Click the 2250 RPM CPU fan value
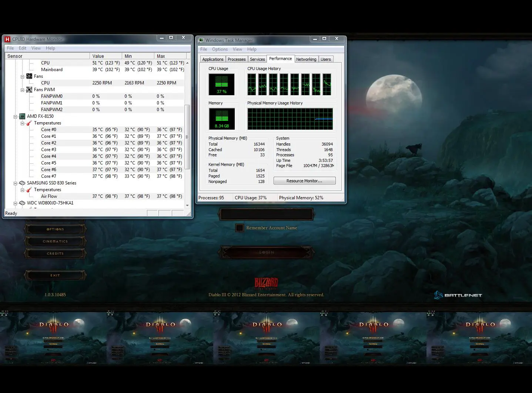 click(102, 83)
